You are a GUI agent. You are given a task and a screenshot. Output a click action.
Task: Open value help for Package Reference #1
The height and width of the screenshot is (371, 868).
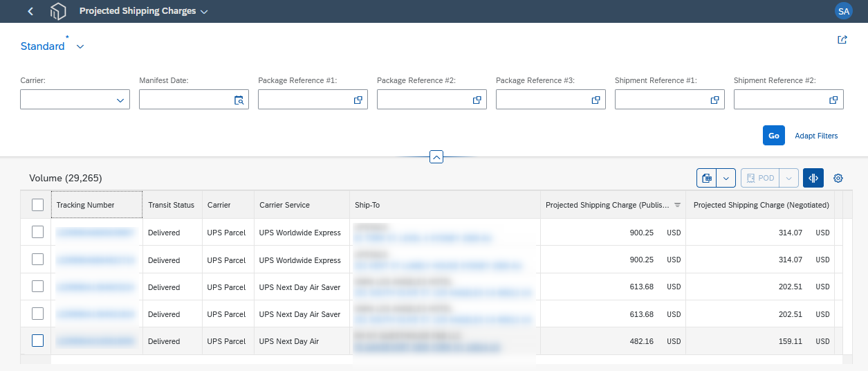[358, 100]
